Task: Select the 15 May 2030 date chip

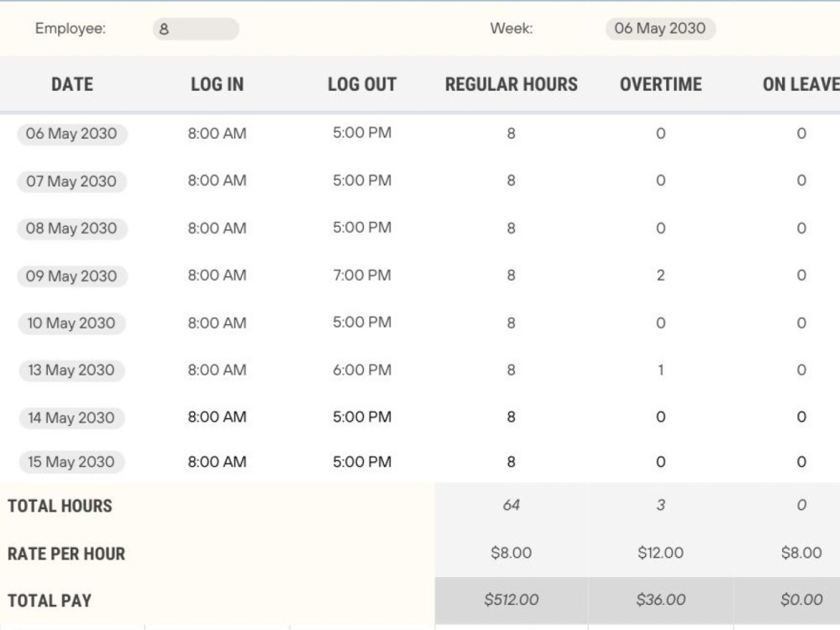Action: [71, 462]
